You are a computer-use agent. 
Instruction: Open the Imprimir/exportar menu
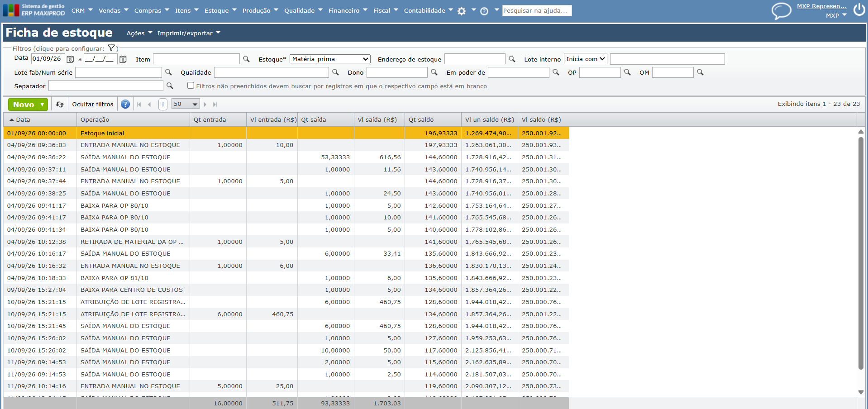pos(189,33)
